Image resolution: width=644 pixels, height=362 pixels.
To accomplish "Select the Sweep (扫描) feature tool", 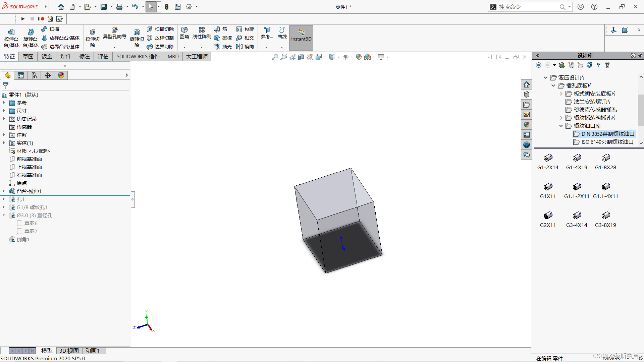I will click(50, 29).
